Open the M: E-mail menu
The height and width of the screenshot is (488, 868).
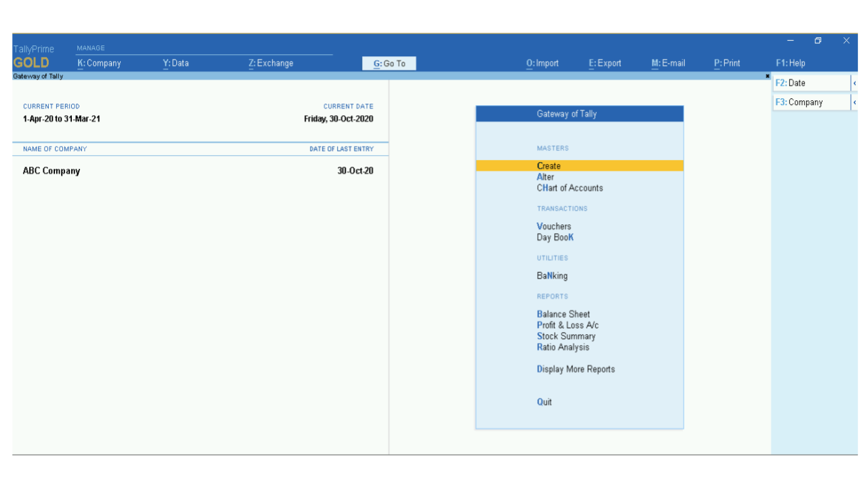(x=668, y=63)
